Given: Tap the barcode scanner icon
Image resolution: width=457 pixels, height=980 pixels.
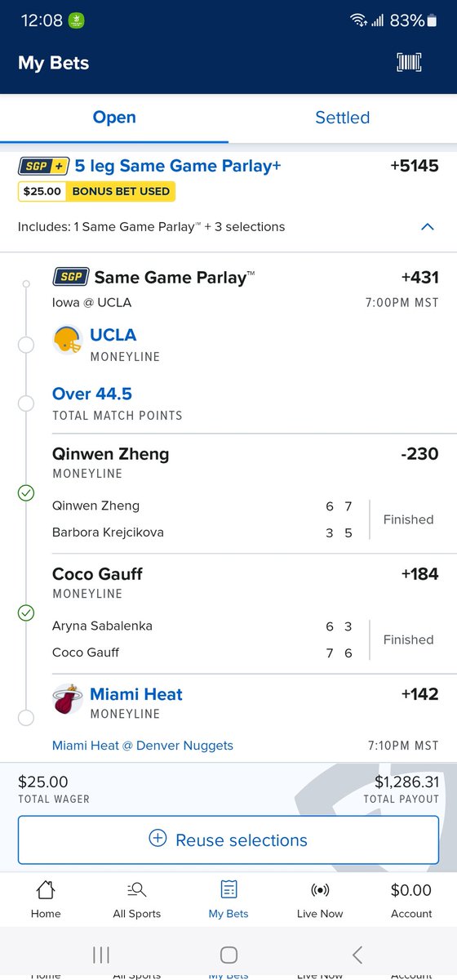Looking at the screenshot, I should point(410,63).
